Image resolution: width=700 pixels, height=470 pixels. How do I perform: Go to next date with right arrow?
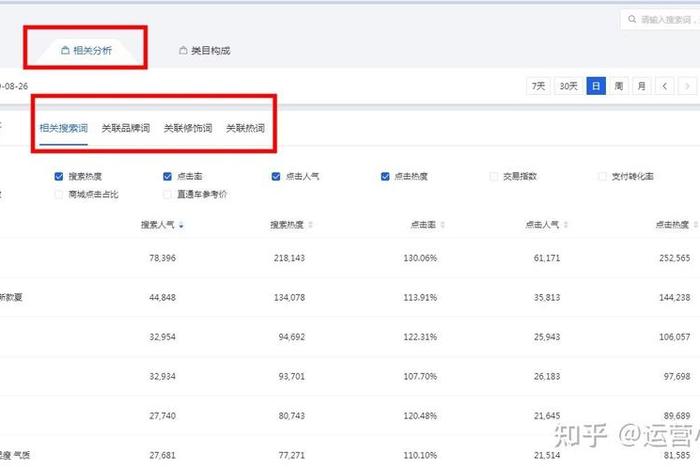[688, 86]
